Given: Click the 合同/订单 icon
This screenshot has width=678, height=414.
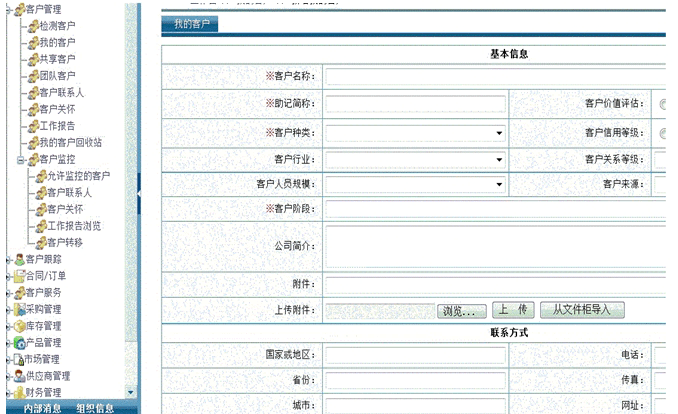Looking at the screenshot, I should pos(19,276).
